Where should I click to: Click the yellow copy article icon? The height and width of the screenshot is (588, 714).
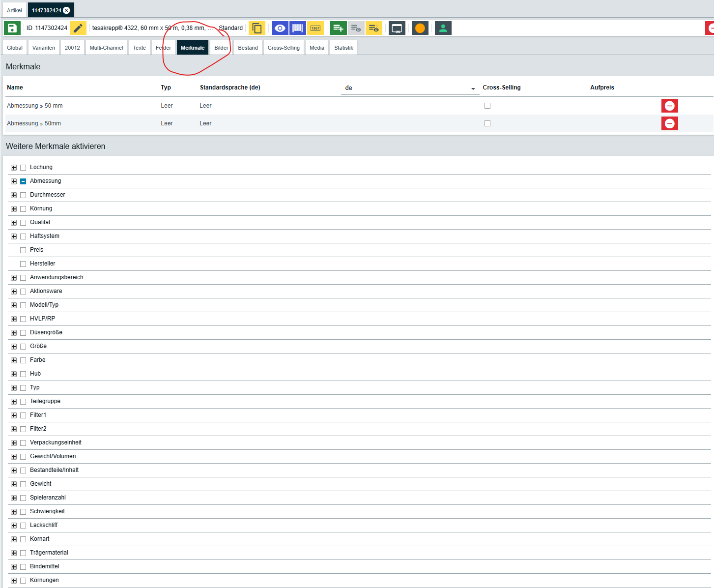pos(257,28)
